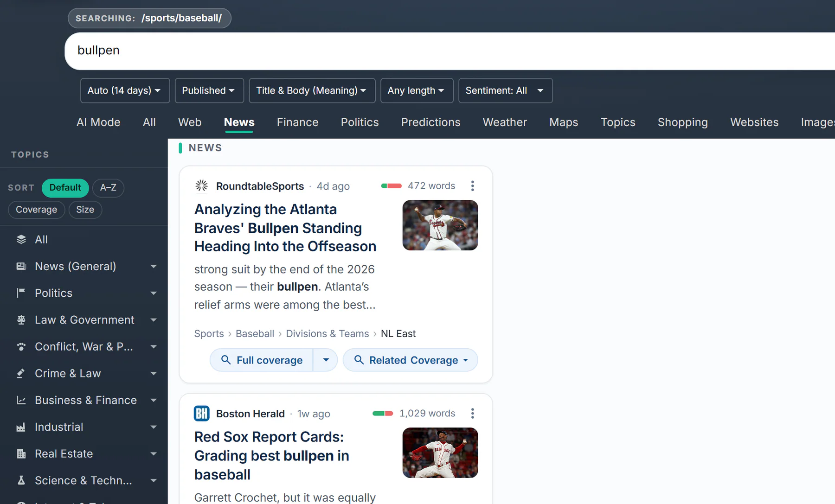
Task: Expand the Real Estate topic arrow
Action: 154,454
